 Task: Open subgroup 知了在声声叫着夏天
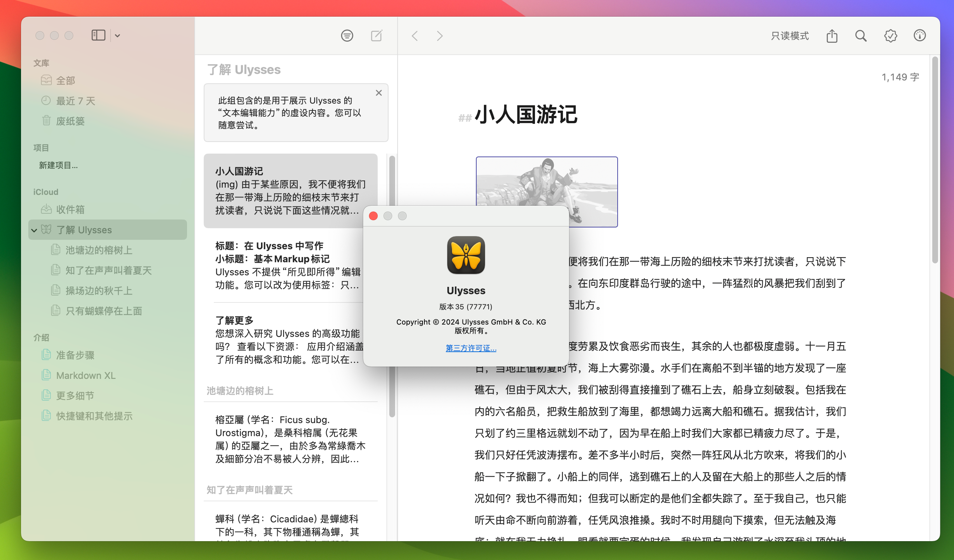[108, 270]
